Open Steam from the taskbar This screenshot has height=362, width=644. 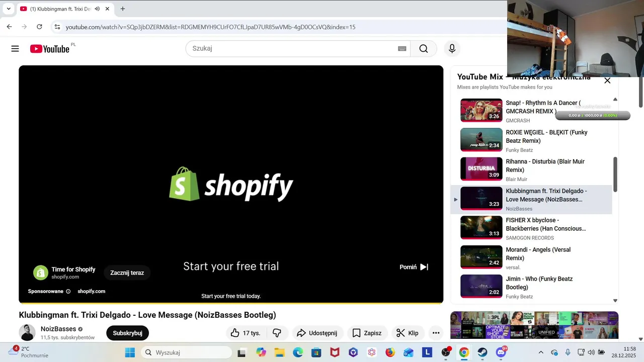click(482, 352)
